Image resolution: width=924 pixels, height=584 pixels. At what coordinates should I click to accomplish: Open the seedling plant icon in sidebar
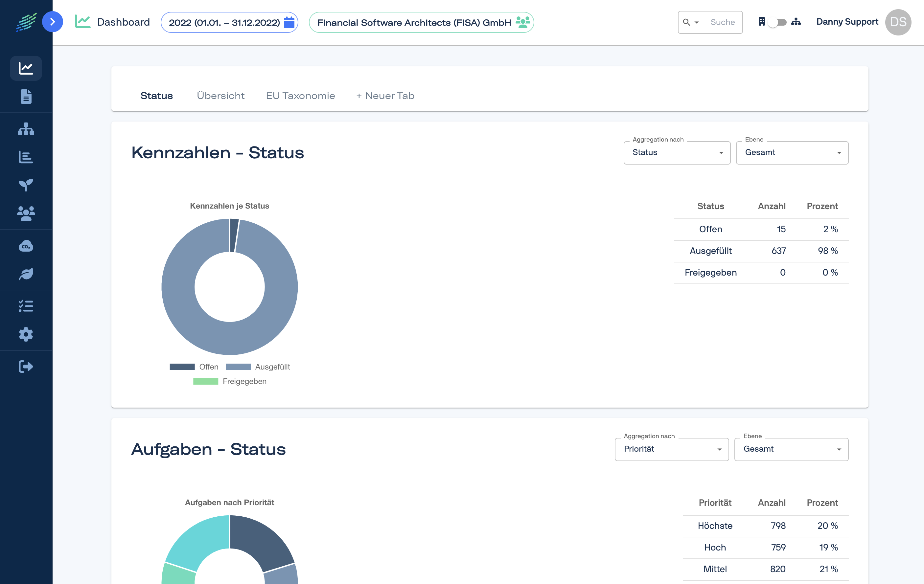(26, 185)
